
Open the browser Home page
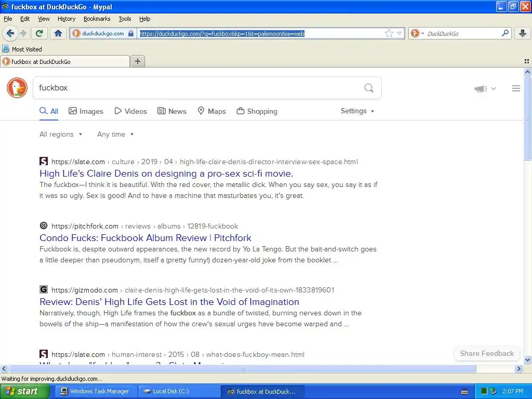point(58,33)
